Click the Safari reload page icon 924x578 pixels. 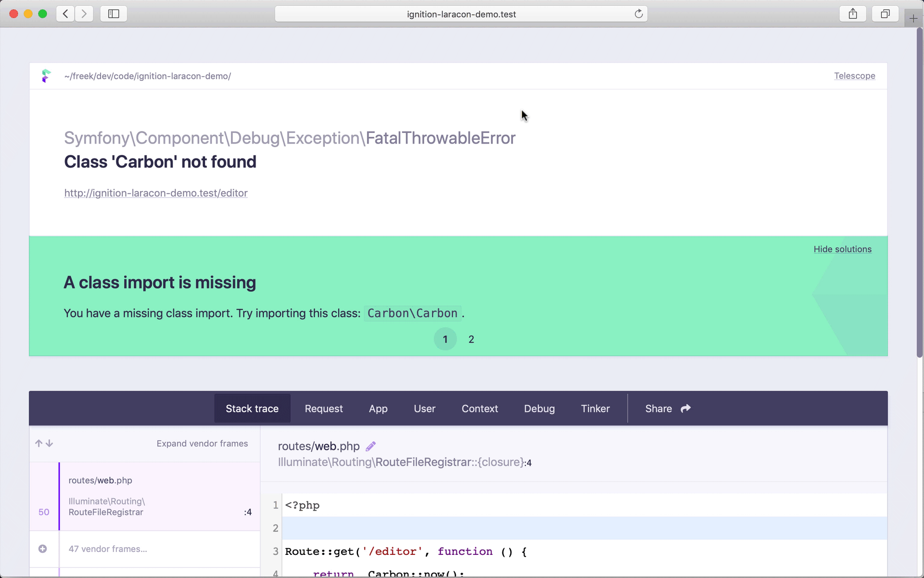pos(639,14)
